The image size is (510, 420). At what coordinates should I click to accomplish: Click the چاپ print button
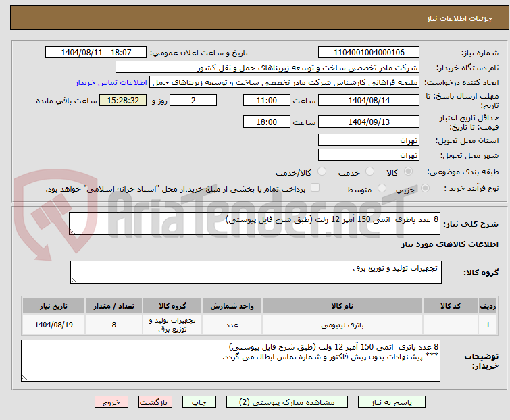point(199,402)
